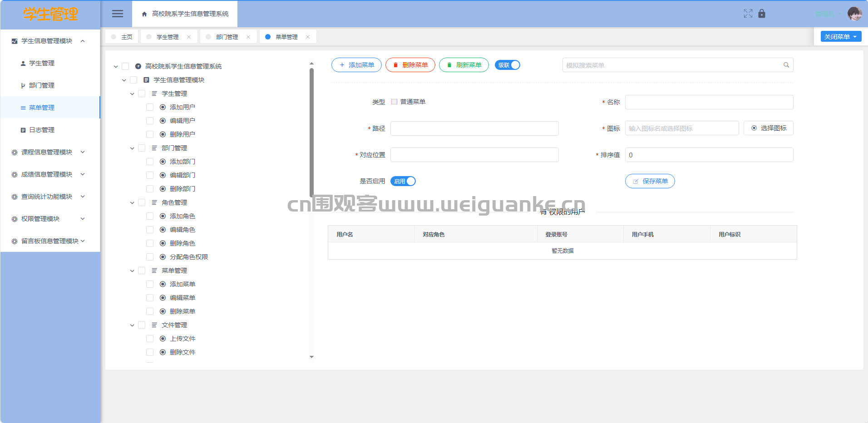The width and height of the screenshot is (868, 423).
Task: Switch to the 主页 tab
Action: (x=127, y=37)
